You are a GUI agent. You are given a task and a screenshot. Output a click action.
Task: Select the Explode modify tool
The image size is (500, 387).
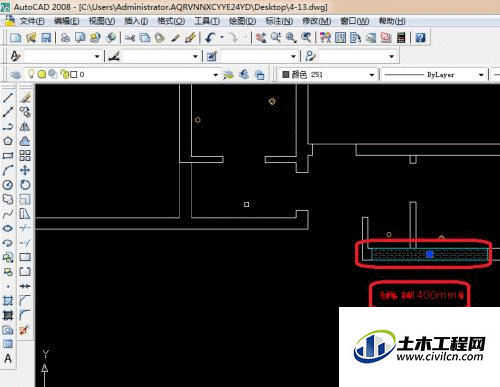(x=25, y=330)
